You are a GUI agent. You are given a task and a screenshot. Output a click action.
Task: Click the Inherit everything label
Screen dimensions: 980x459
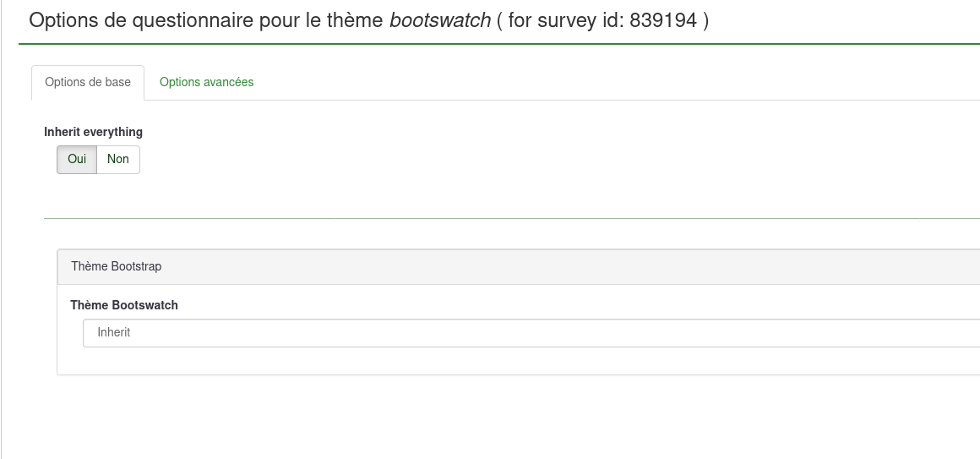(93, 132)
